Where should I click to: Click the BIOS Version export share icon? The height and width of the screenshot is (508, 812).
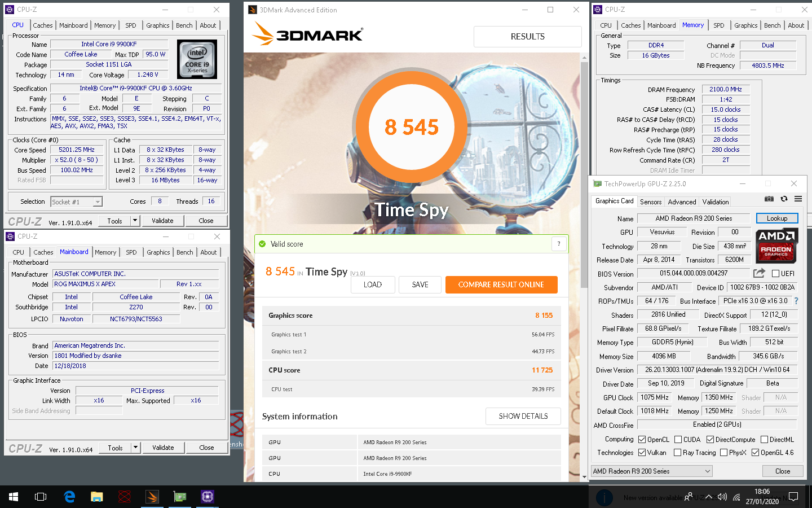point(759,273)
